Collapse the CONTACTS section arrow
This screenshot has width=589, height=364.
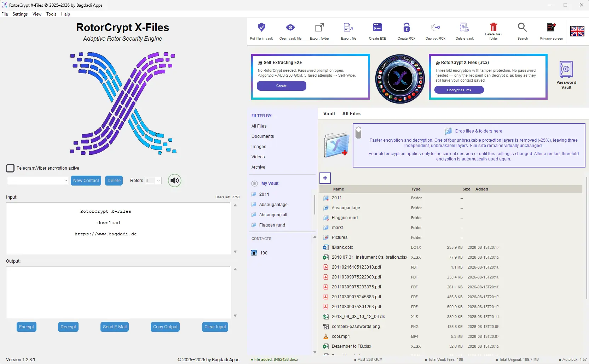coord(314,237)
